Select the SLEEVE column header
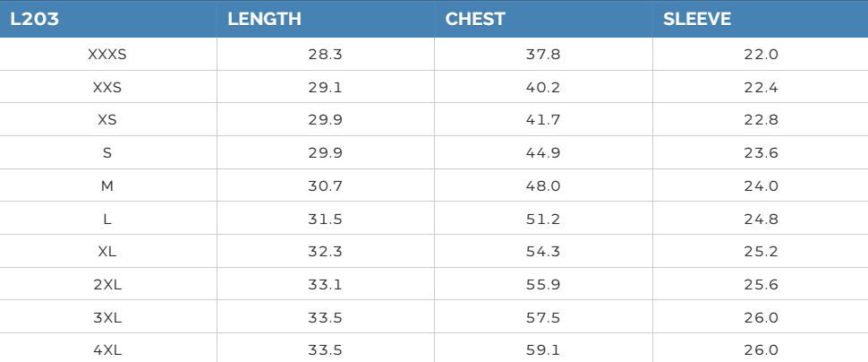The width and height of the screenshot is (868, 362). coord(697,19)
